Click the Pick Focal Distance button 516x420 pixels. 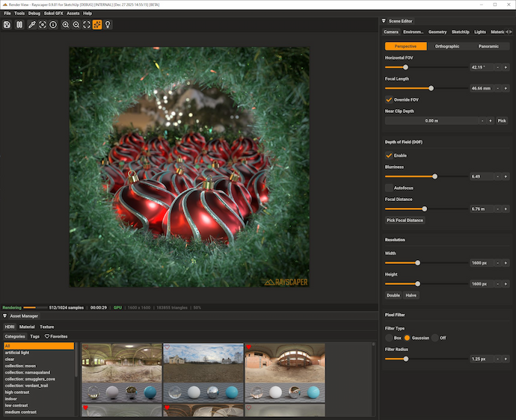click(405, 220)
